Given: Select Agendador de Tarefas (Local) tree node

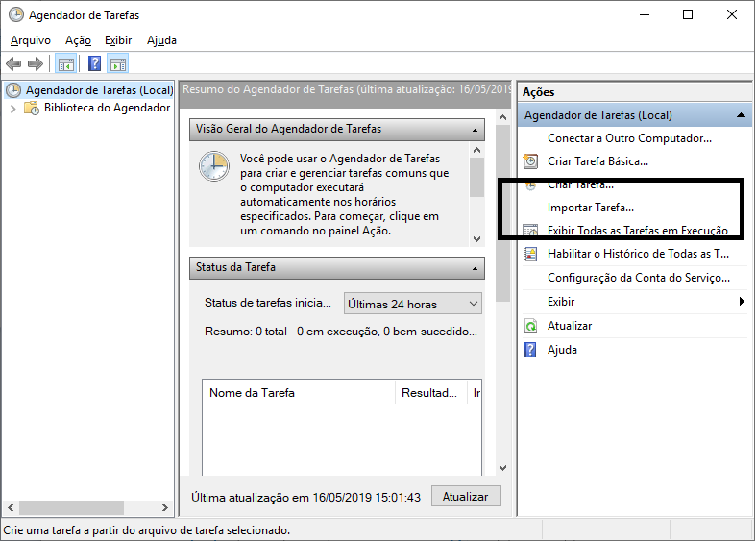Looking at the screenshot, I should (99, 90).
